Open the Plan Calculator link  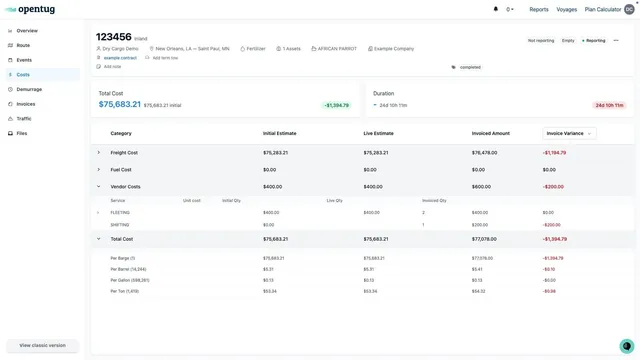(602, 9)
